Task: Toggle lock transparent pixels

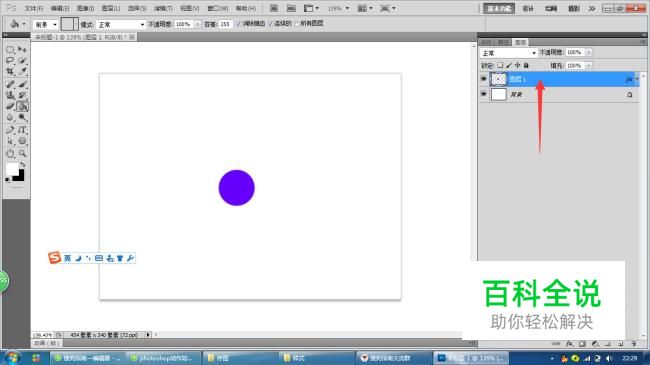Action: (500, 65)
